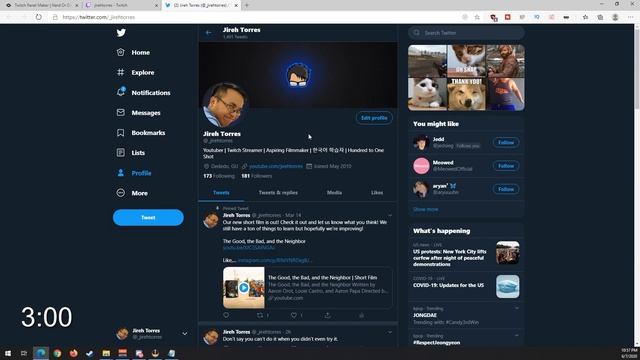Click the Messages envelope icon
The height and width of the screenshot is (360, 640).
(x=120, y=112)
